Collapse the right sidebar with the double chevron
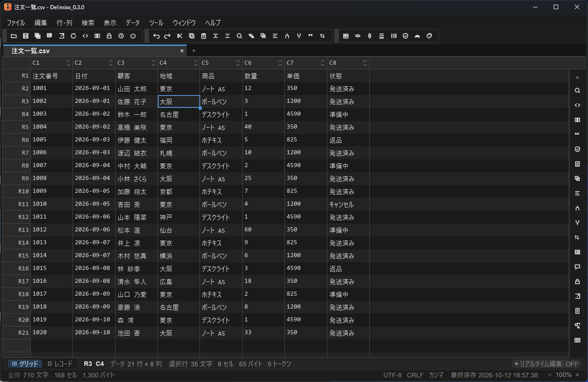Image resolution: width=588 pixels, height=382 pixels. click(577, 78)
